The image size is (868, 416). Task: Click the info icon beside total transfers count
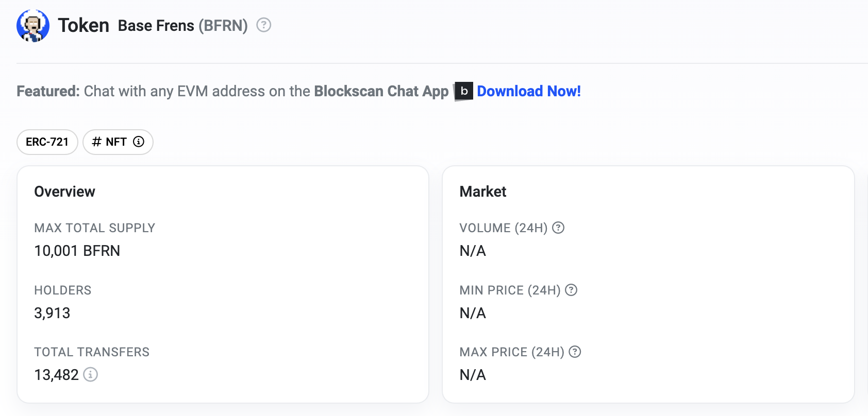coord(91,375)
